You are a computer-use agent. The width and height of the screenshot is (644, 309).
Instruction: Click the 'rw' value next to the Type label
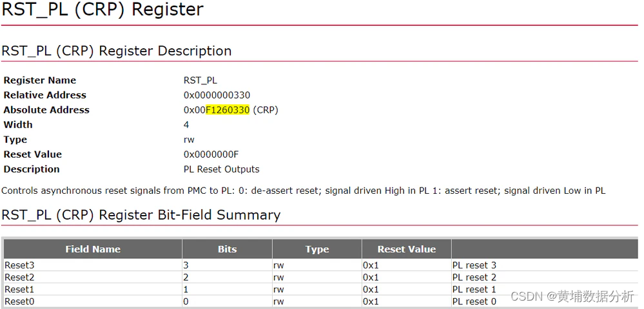[x=189, y=140]
